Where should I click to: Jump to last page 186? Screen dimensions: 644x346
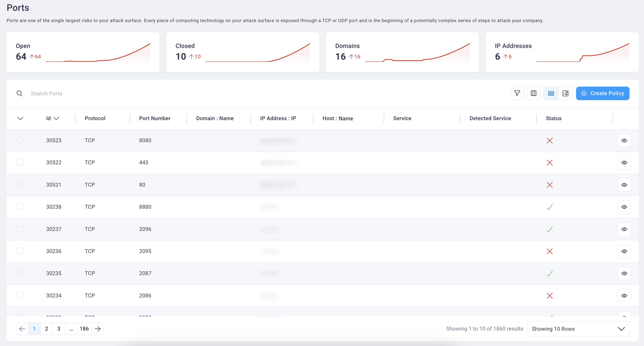[x=84, y=329]
